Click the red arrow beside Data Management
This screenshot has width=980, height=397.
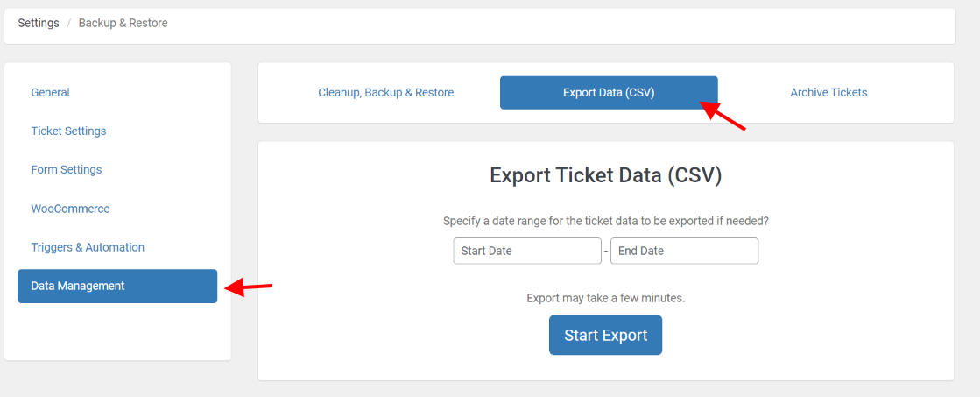point(250,287)
